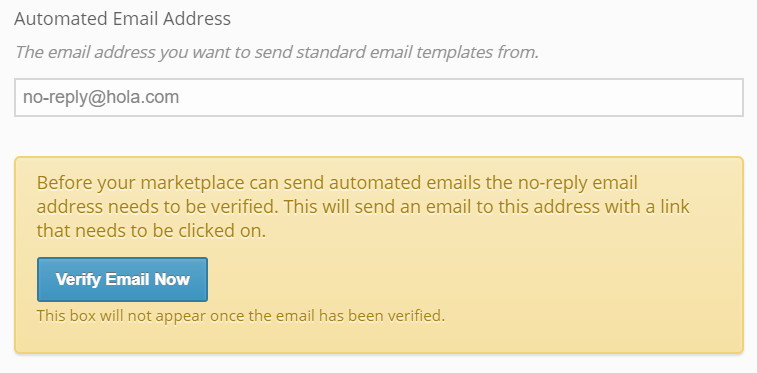Click the word 'link' in the warning text

[x=672, y=207]
